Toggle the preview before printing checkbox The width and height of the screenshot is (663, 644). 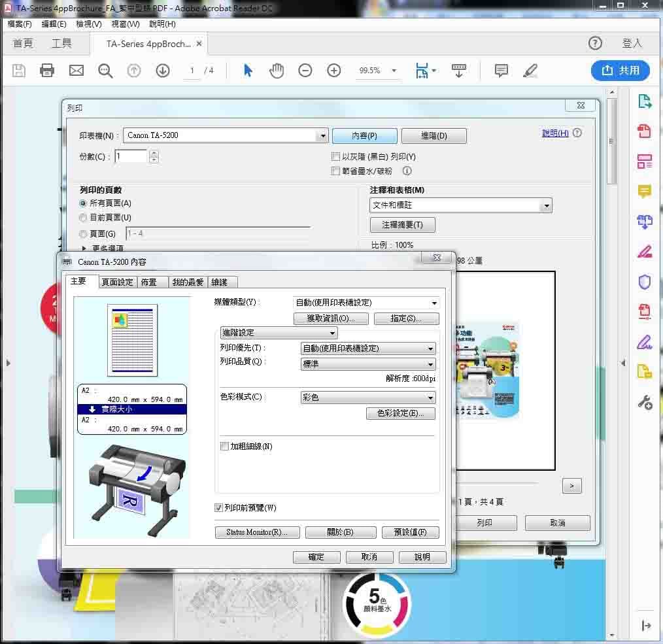click(x=218, y=508)
